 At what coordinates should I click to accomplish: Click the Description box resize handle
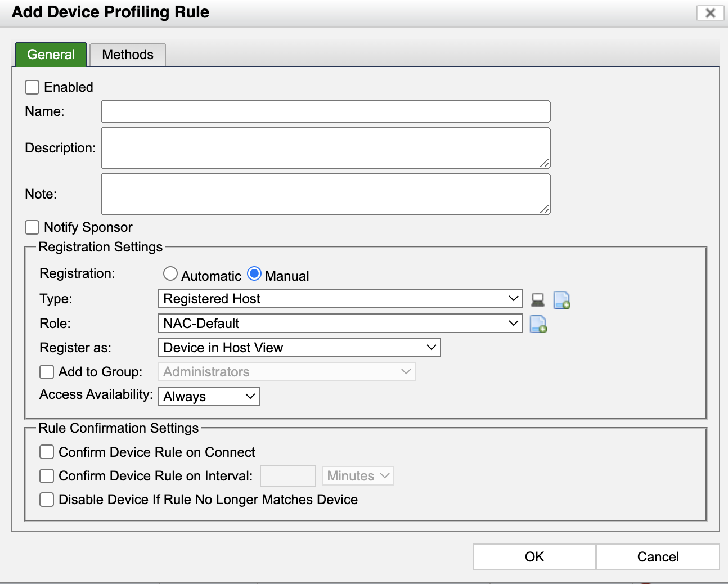pyautogui.click(x=545, y=163)
